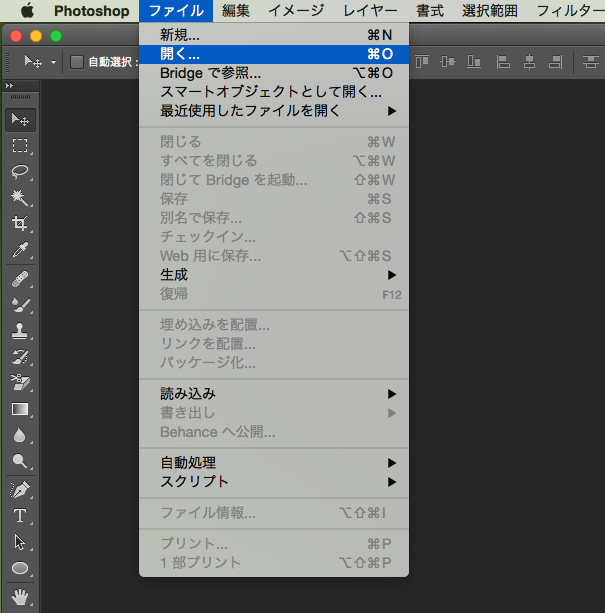
Task: Select the History Brush tool
Action: pyautogui.click(x=20, y=357)
